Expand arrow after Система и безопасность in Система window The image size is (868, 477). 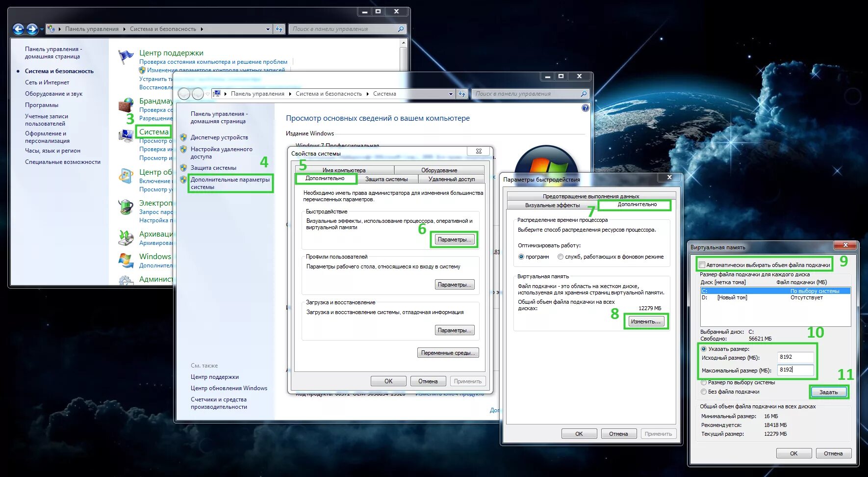[367, 94]
